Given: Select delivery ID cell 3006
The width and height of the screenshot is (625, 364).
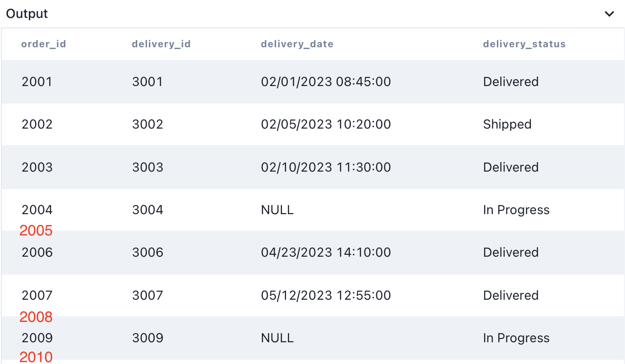Looking at the screenshot, I should (148, 252).
